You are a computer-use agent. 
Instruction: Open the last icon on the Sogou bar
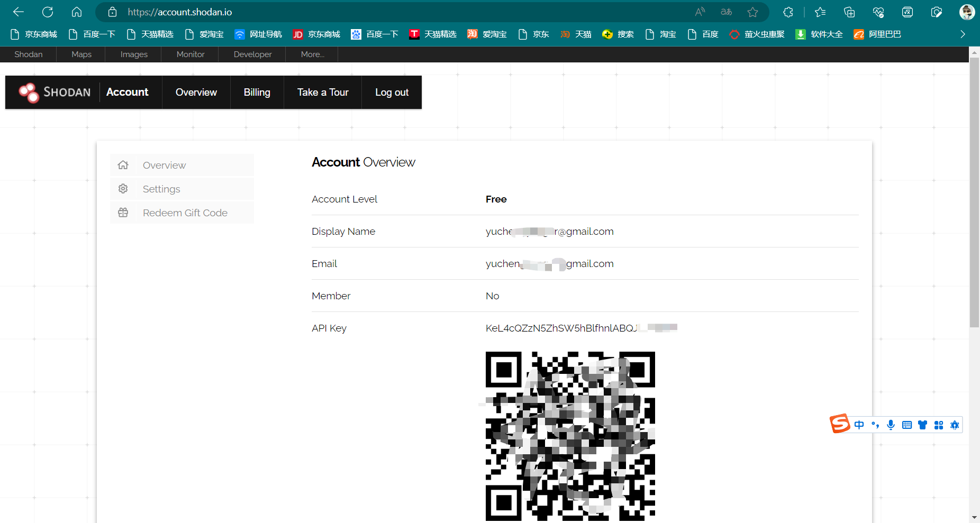click(955, 425)
